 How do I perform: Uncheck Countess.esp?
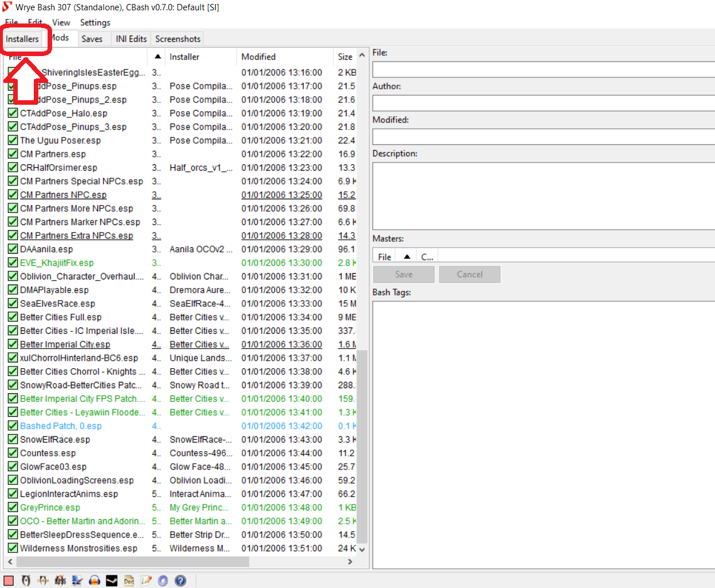point(13,453)
